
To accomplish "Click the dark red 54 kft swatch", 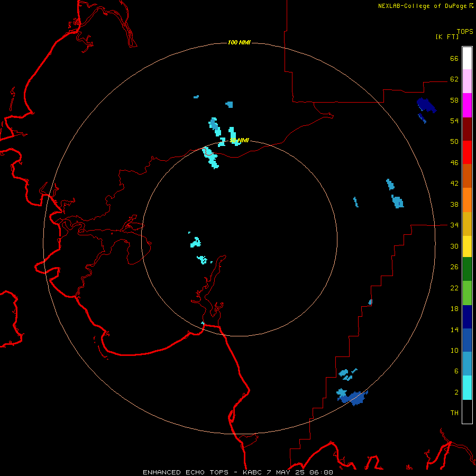I will (x=467, y=129).
